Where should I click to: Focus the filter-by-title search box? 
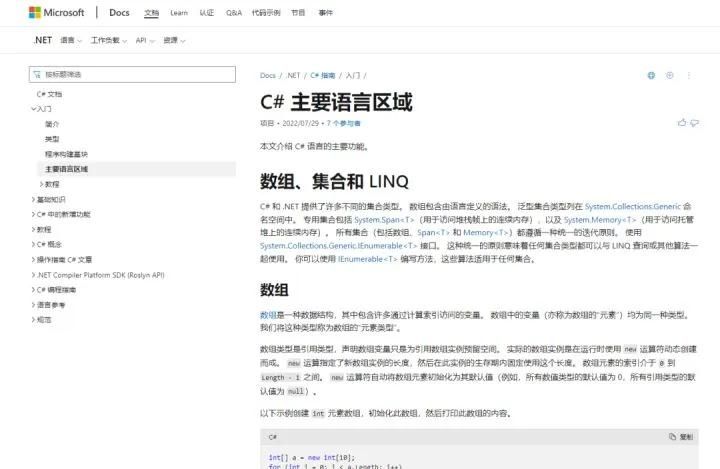click(x=132, y=74)
